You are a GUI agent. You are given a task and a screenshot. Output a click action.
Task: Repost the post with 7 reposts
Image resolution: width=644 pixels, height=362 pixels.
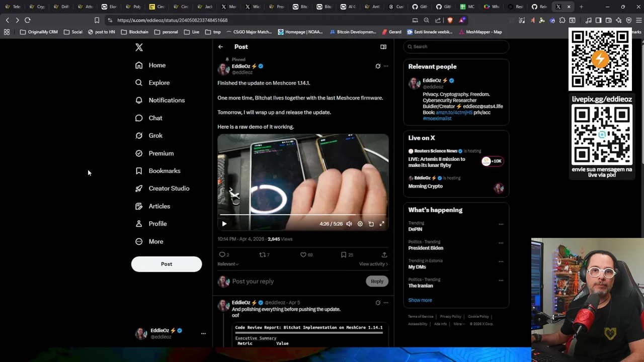tap(262, 255)
